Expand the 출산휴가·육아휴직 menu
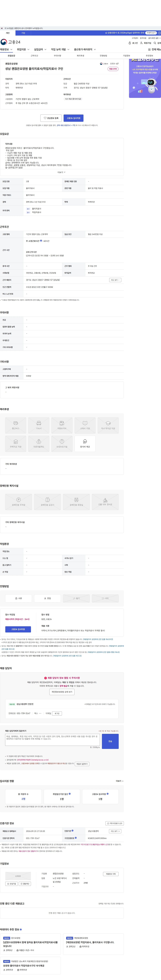 [x=85, y=49]
